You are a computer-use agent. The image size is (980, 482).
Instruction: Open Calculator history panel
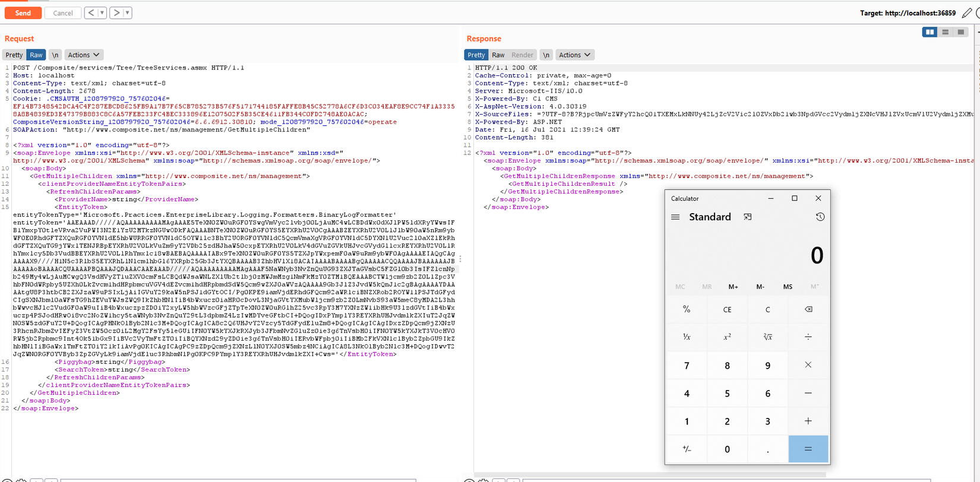[x=820, y=217]
